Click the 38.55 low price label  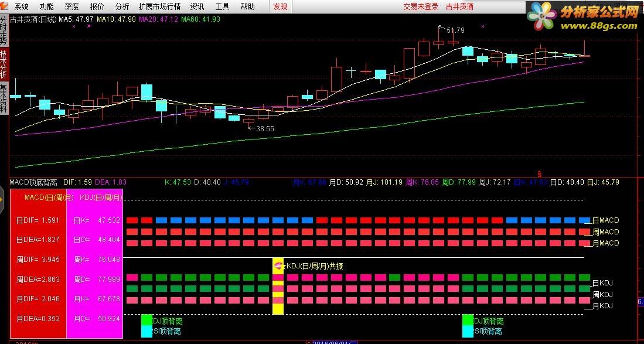tap(265, 129)
